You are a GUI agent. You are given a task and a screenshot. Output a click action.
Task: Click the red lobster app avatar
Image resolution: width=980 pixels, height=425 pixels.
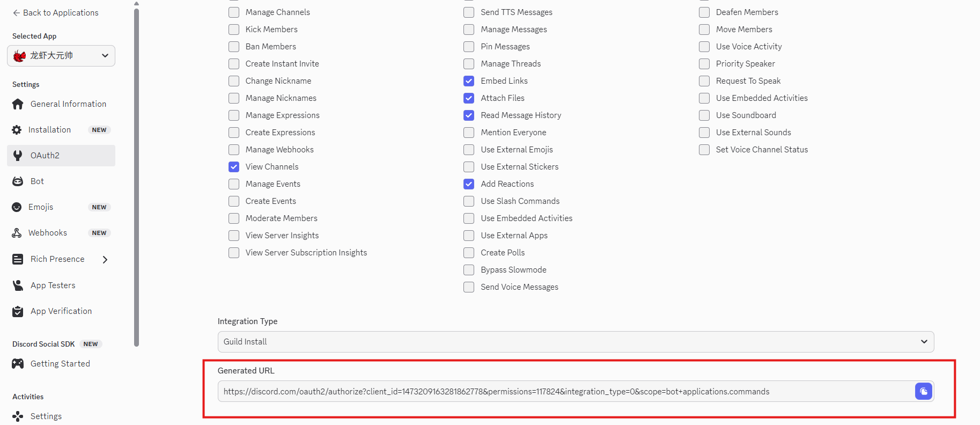click(20, 56)
